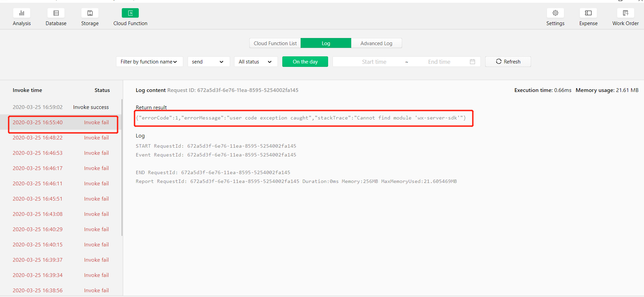This screenshot has width=644, height=297.
Task: Select the 16:46:53 Invoke fail row
Action: (61, 153)
